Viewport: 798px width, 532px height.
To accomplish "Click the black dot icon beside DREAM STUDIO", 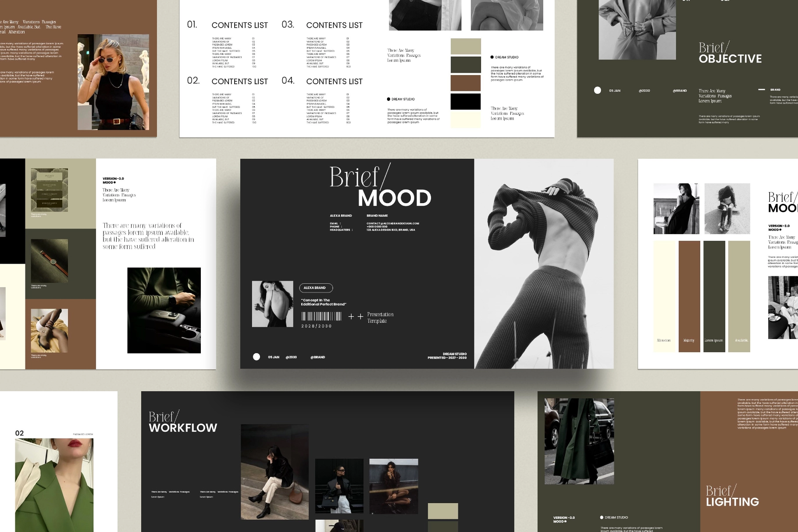I will pyautogui.click(x=491, y=57).
